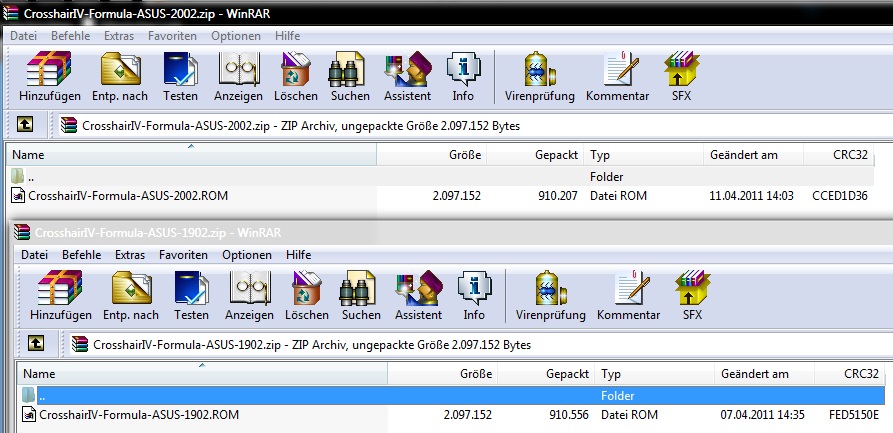
Task: Sort by Größe column in 2002.zip window
Action: (431, 154)
